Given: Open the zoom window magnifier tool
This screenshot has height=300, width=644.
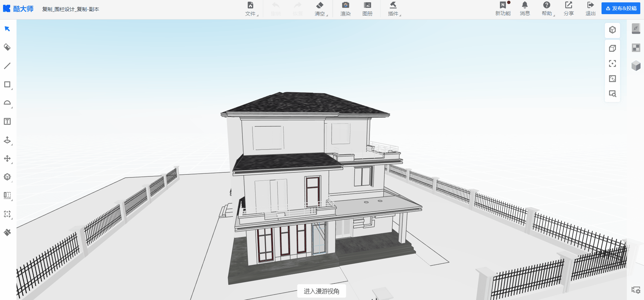Looking at the screenshot, I should pos(612,94).
